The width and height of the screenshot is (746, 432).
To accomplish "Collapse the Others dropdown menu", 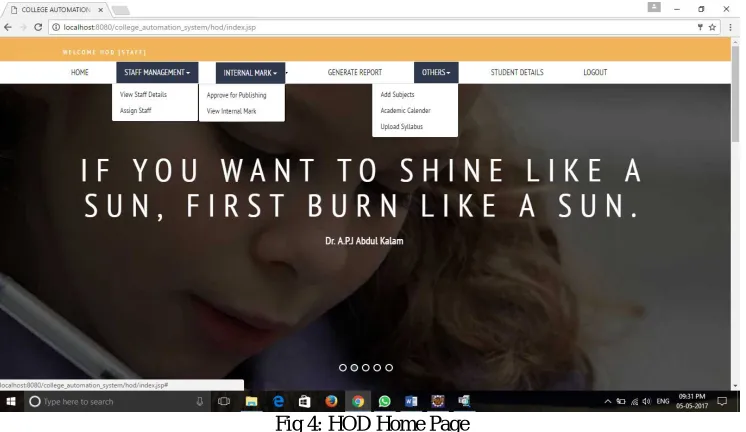I will (x=436, y=72).
